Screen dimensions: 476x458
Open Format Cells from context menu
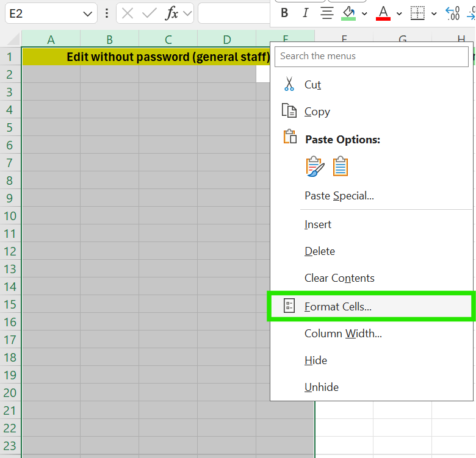click(x=371, y=306)
